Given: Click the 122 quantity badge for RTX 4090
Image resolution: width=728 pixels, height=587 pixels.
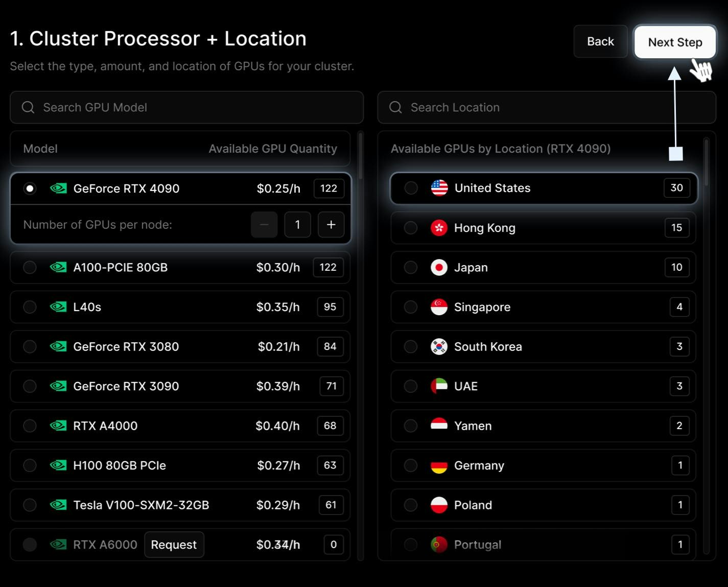Looking at the screenshot, I should (328, 189).
